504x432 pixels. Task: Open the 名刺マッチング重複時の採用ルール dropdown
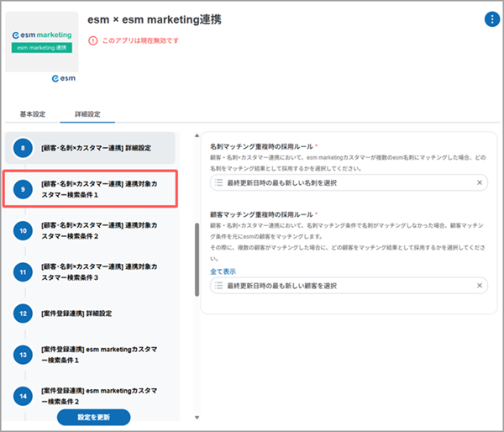[344, 182]
